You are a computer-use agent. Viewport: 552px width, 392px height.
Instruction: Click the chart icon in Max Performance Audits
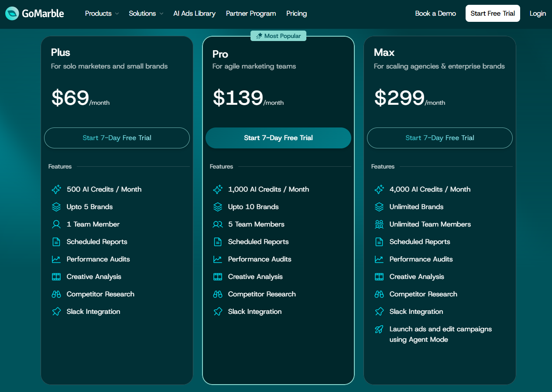click(379, 259)
